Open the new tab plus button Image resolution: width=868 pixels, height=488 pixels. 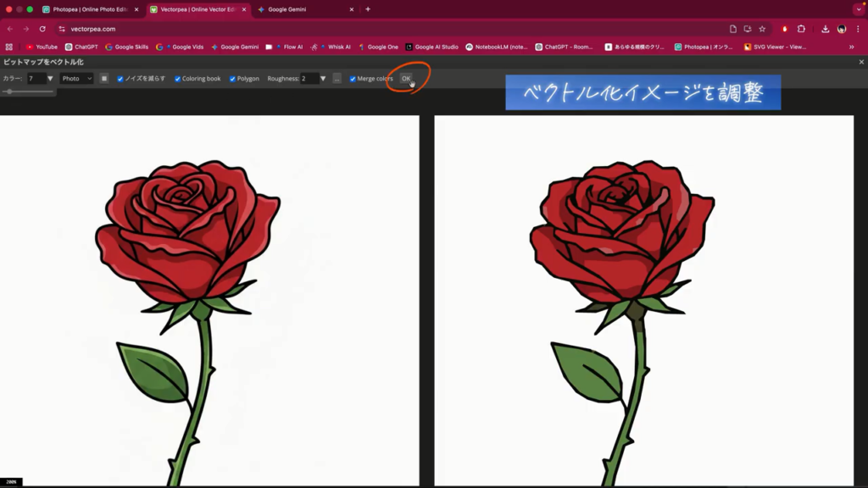[x=368, y=9]
